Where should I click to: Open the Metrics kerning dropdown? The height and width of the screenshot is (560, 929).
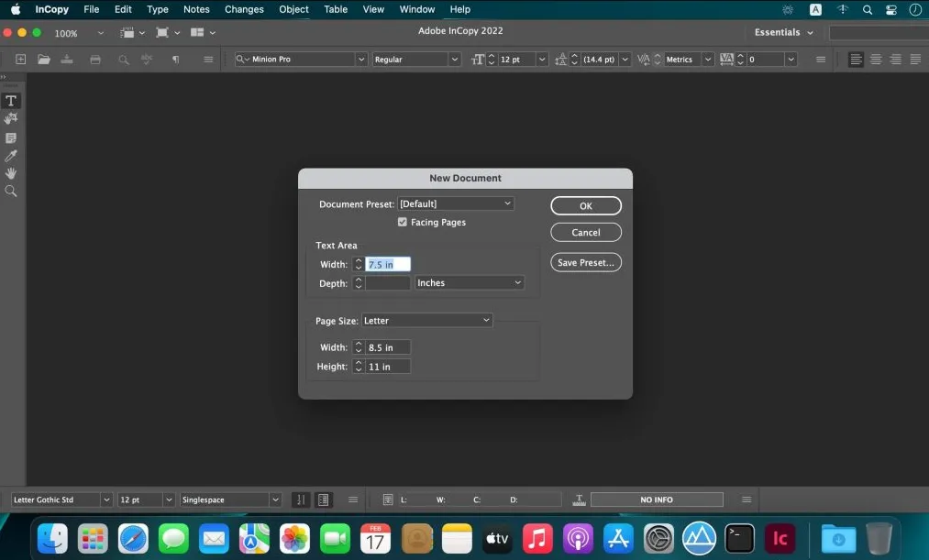[707, 60]
